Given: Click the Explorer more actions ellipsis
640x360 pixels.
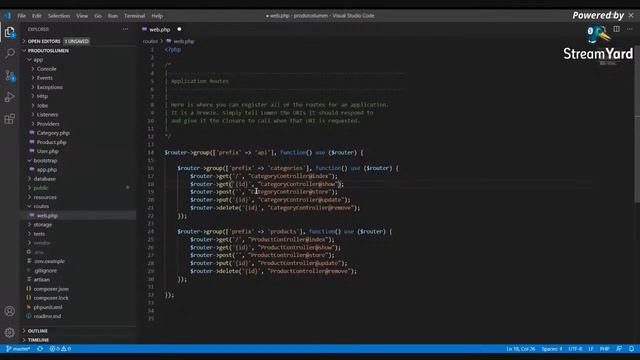Looking at the screenshot, I should tap(125, 29).
